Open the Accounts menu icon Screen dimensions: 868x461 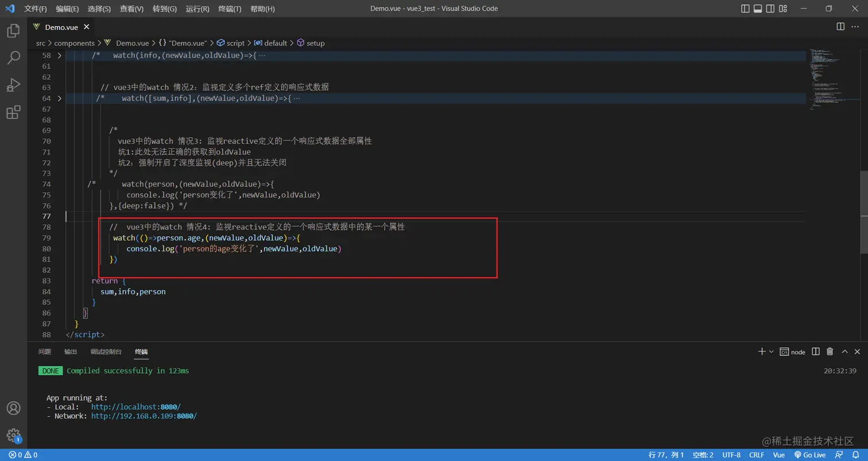pyautogui.click(x=13, y=408)
